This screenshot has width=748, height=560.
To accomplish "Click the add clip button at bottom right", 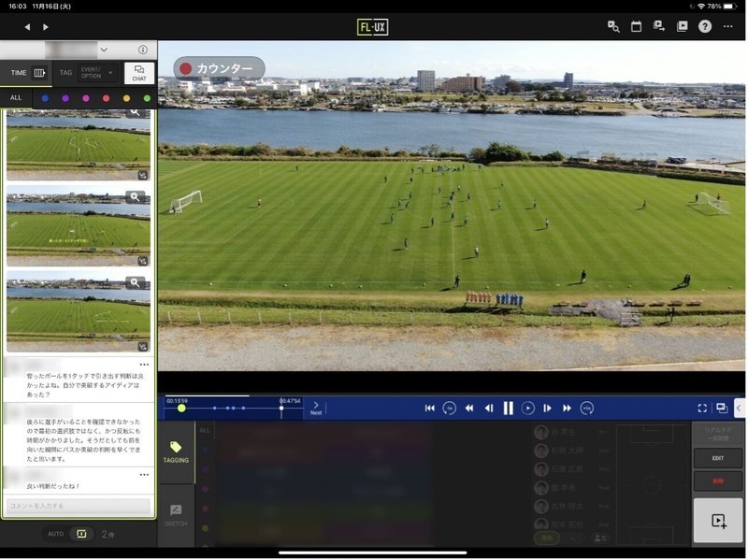I will pyautogui.click(x=718, y=521).
